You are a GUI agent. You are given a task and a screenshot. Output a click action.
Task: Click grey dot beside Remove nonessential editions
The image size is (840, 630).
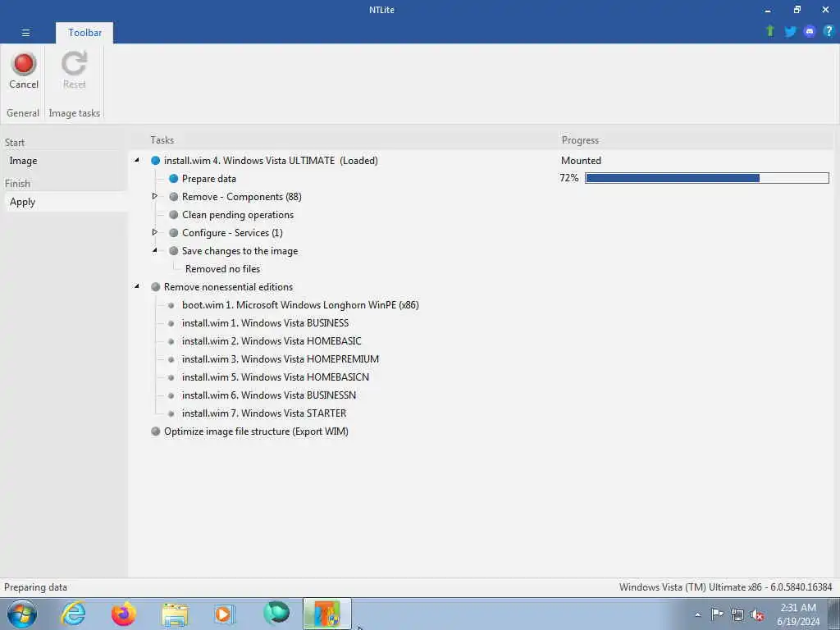(x=155, y=286)
